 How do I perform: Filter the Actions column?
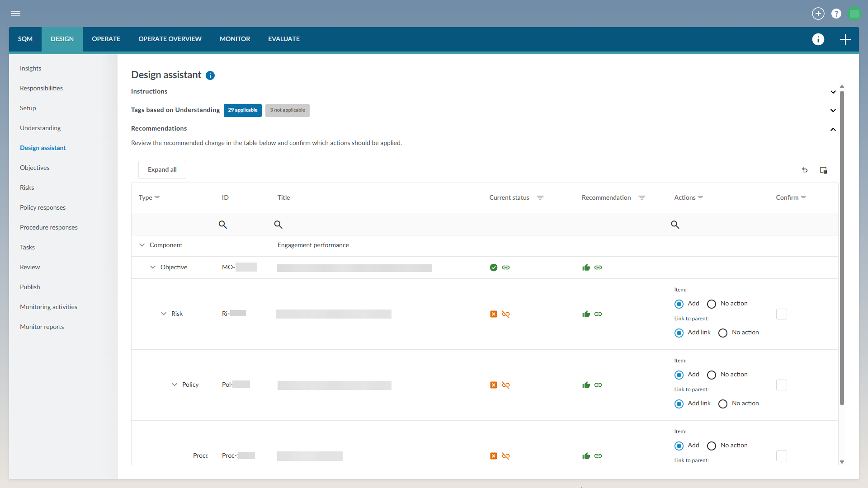(700, 198)
